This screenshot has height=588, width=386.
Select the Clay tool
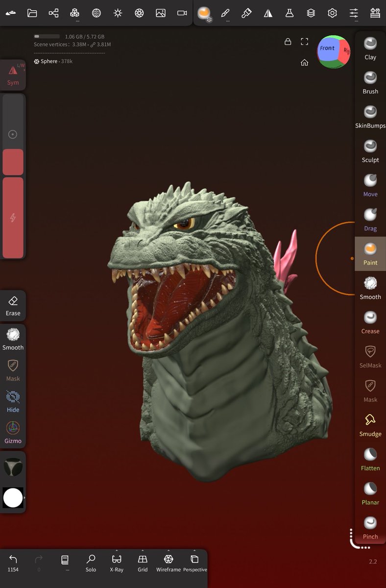[x=370, y=49]
